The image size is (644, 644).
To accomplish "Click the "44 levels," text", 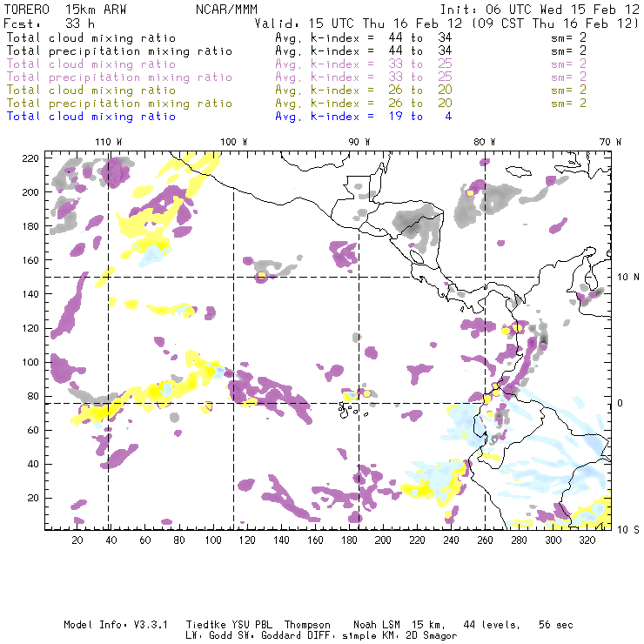I will click(x=492, y=625).
